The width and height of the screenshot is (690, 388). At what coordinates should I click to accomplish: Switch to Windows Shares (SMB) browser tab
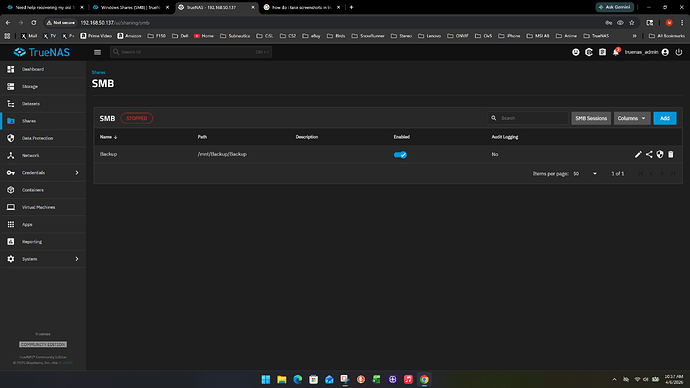pos(130,7)
